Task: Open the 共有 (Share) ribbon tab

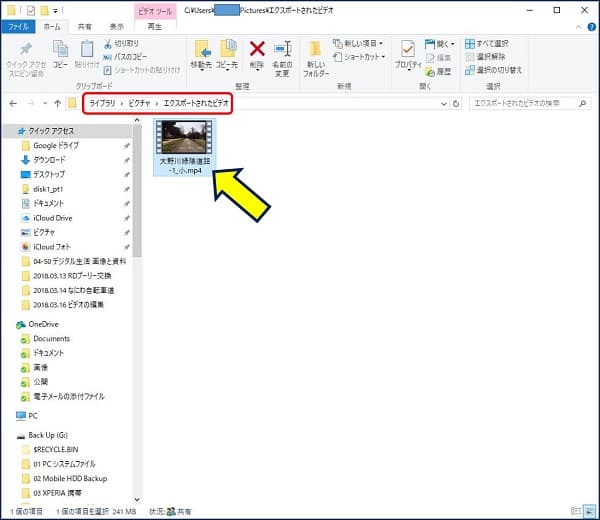Action: (x=85, y=27)
